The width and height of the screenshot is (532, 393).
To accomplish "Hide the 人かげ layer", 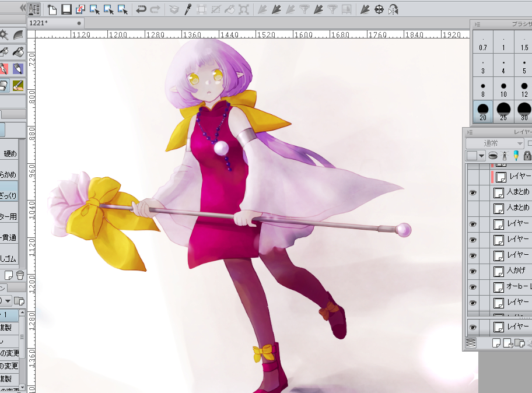I will pyautogui.click(x=473, y=271).
